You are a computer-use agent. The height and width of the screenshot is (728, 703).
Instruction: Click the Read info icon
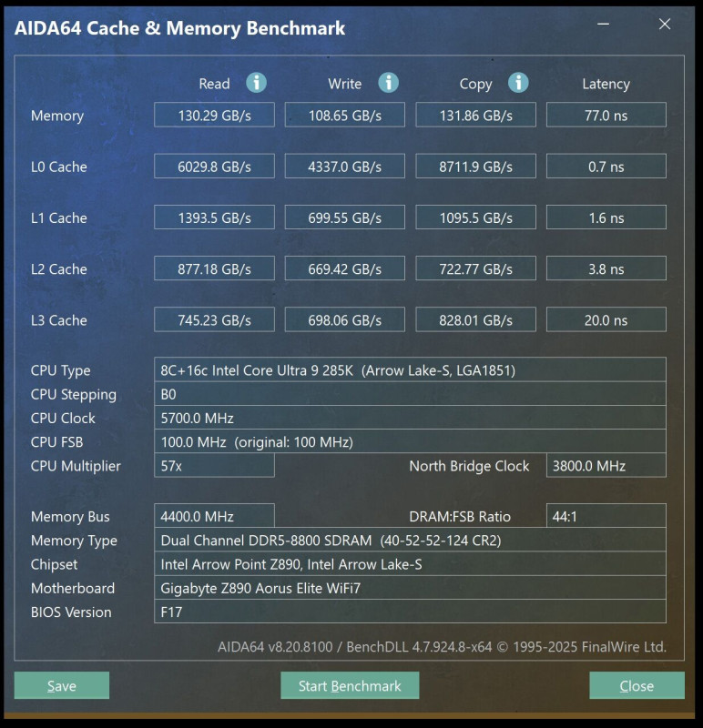coord(256,83)
